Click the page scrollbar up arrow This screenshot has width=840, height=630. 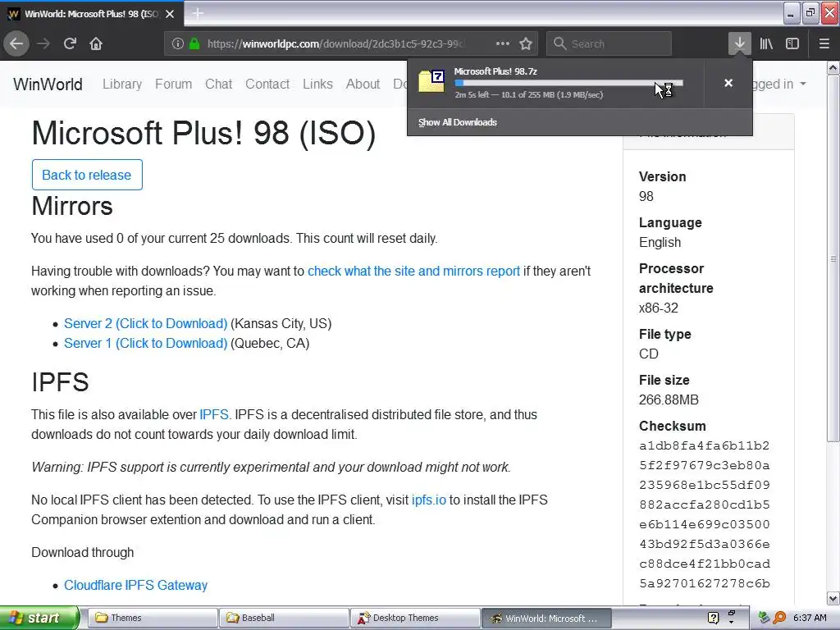(x=833, y=67)
